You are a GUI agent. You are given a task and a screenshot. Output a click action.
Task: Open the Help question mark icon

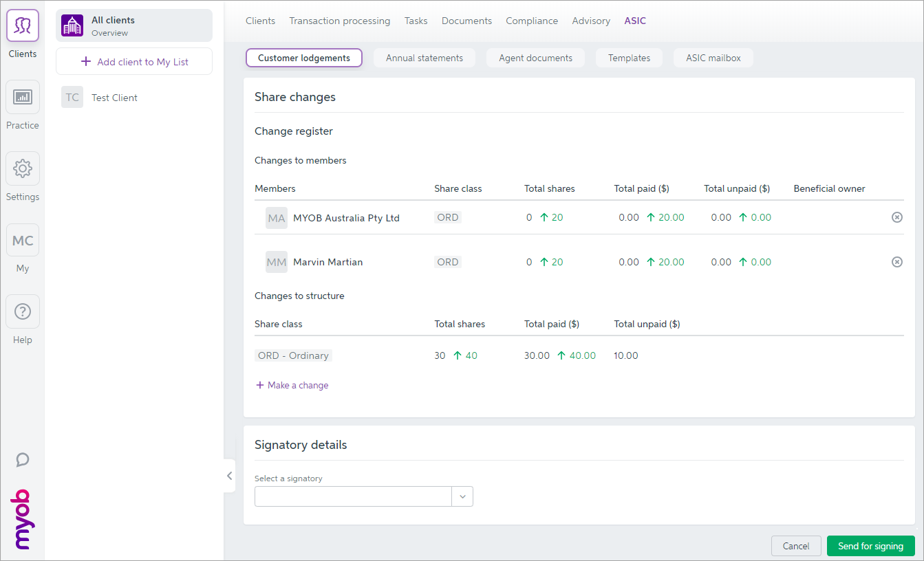[x=23, y=311]
